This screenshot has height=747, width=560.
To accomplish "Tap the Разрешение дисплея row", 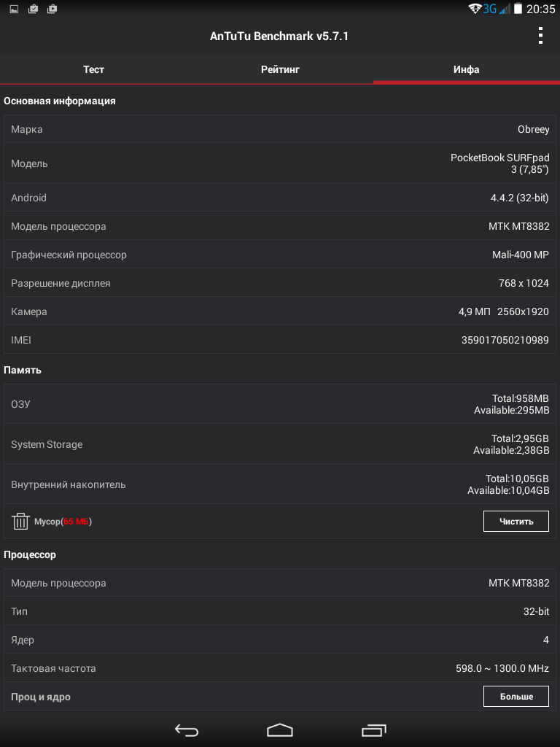I will (x=280, y=283).
